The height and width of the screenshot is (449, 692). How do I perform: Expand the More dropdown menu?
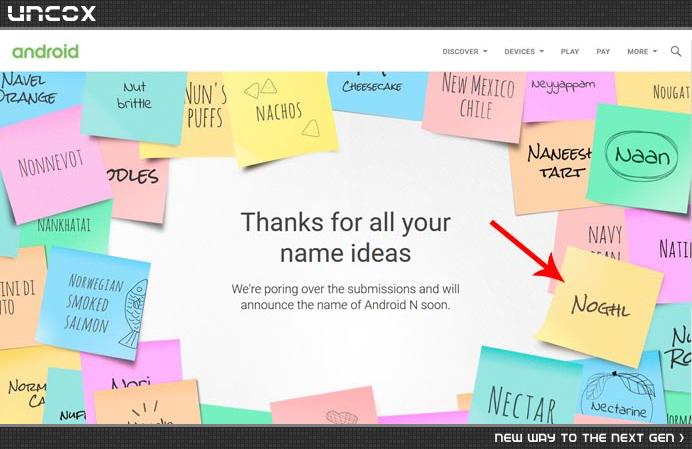point(642,52)
